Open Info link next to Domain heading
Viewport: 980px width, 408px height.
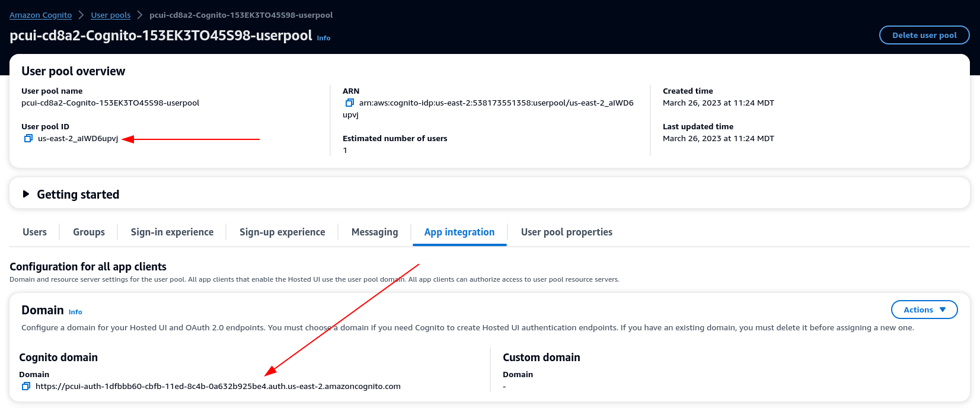tap(75, 312)
